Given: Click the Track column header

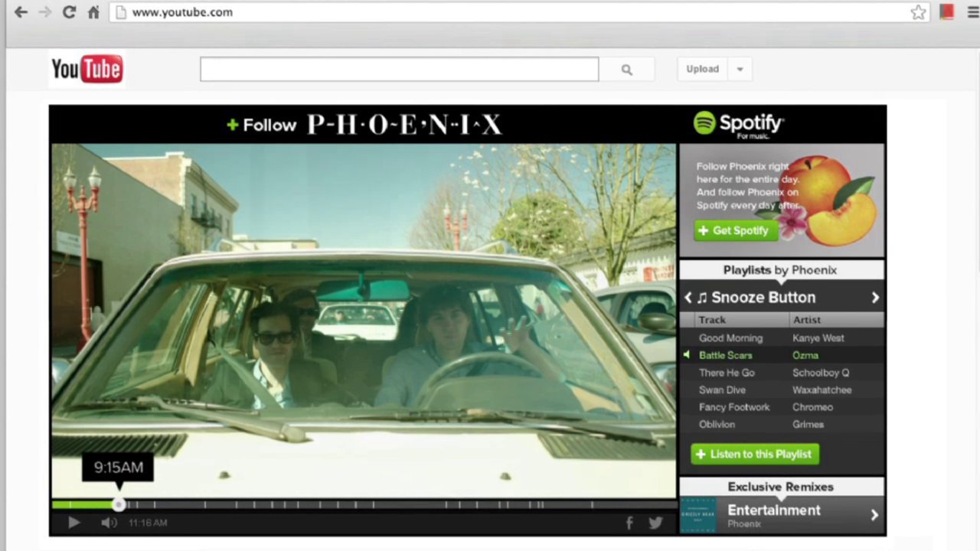Looking at the screenshot, I should click(712, 320).
